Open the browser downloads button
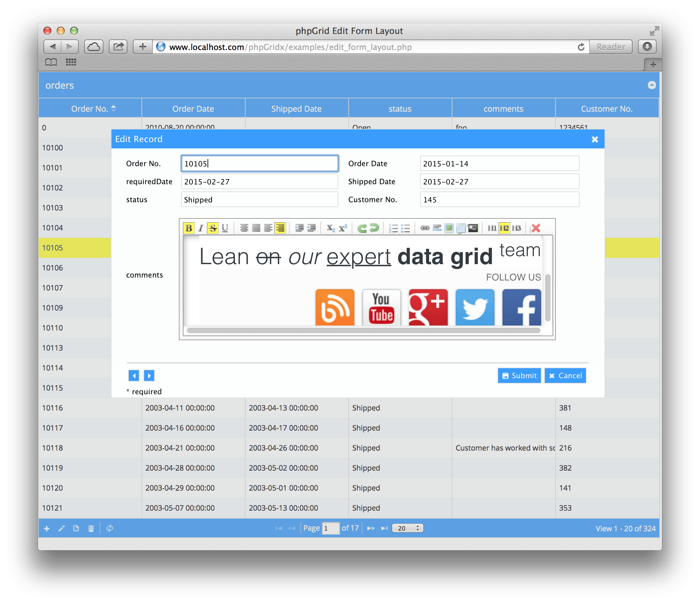The width and height of the screenshot is (700, 603). pos(647,47)
